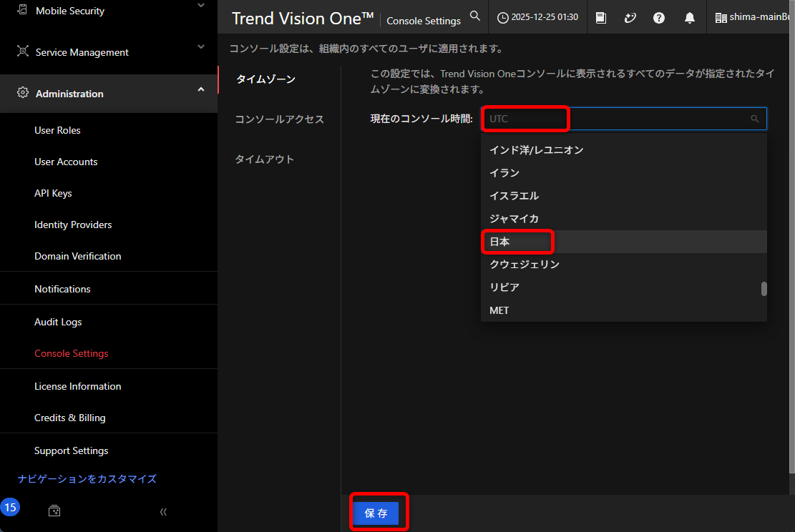The image size is (795, 532).
Task: Click the UTC timezone search field
Action: point(624,119)
